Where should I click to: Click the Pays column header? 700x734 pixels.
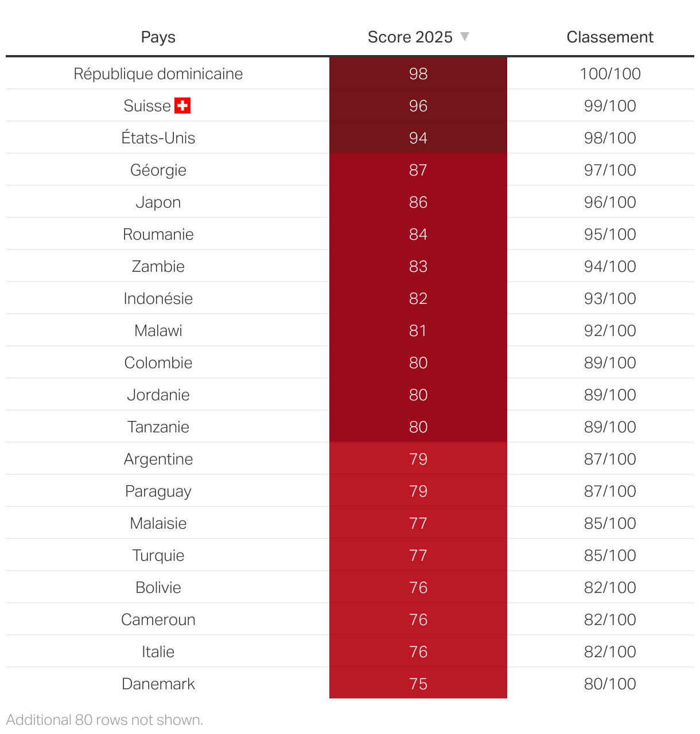[x=158, y=37]
